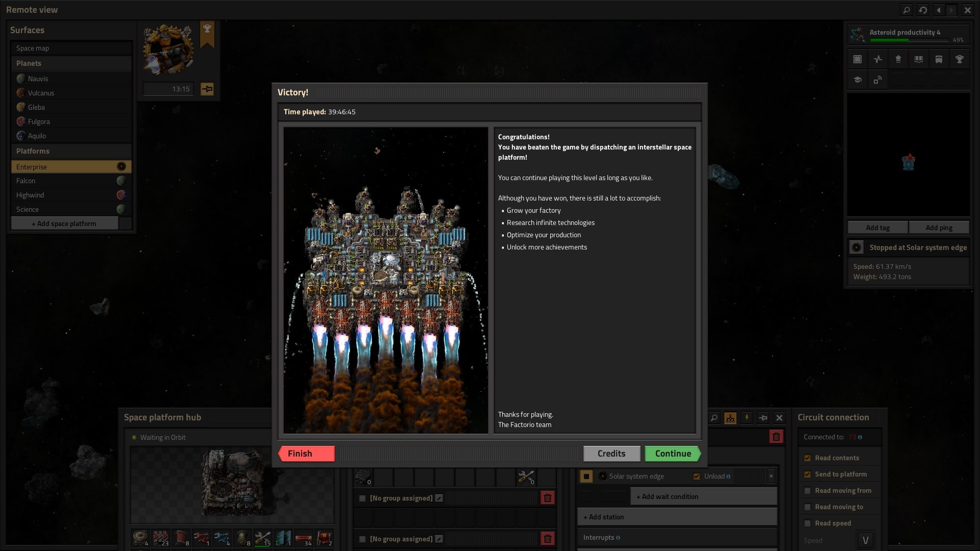Click + Add station
Screen dimensions: 980x551
pyautogui.click(x=677, y=517)
